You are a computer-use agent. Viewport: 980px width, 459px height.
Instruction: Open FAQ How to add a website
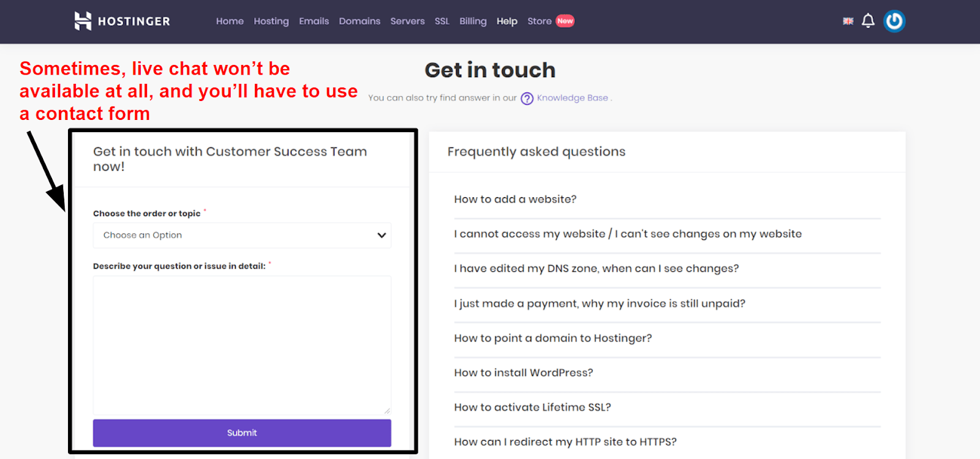(515, 200)
